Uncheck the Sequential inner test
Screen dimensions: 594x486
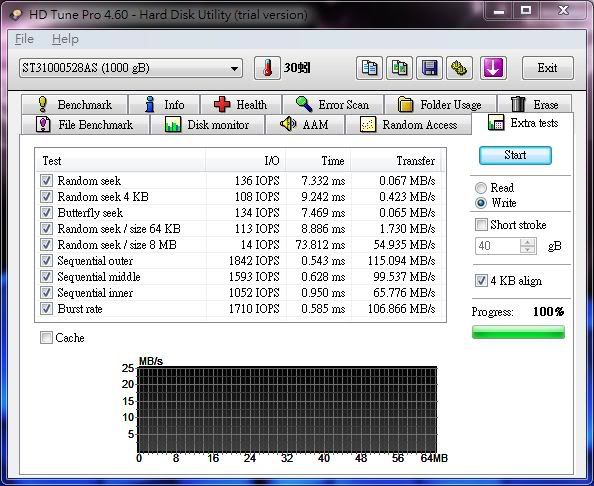[x=46, y=293]
